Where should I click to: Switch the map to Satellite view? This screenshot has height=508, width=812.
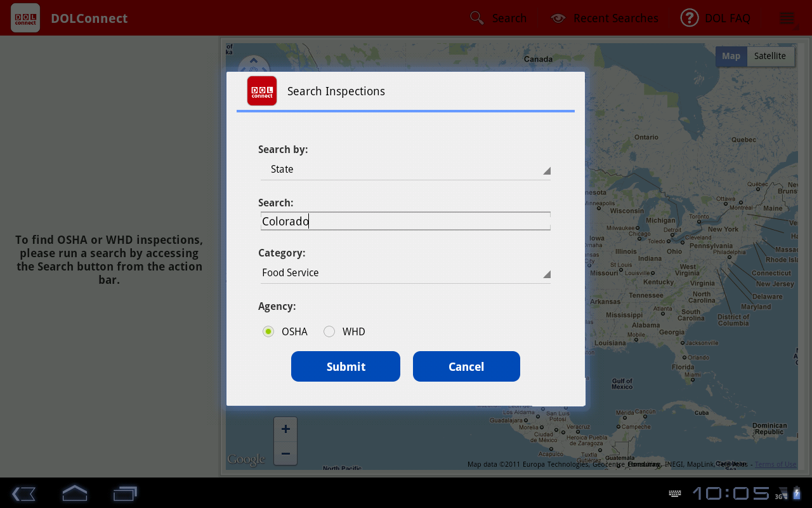pos(770,56)
